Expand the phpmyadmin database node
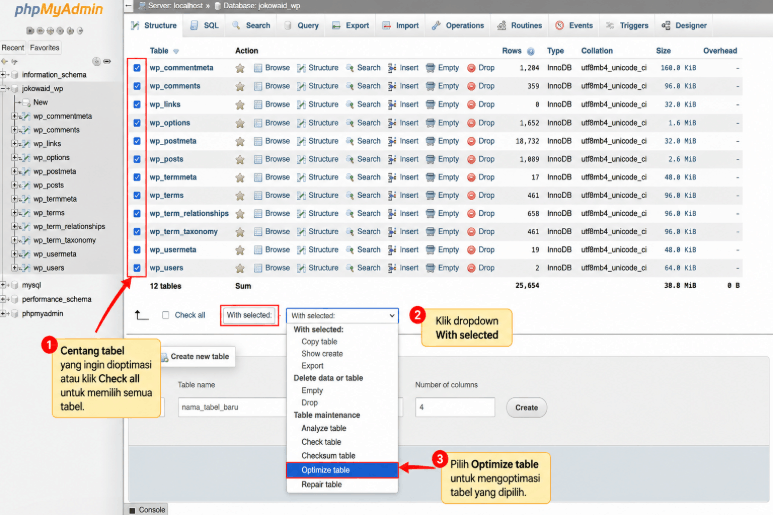This screenshot has width=773, height=515. coord(3,313)
